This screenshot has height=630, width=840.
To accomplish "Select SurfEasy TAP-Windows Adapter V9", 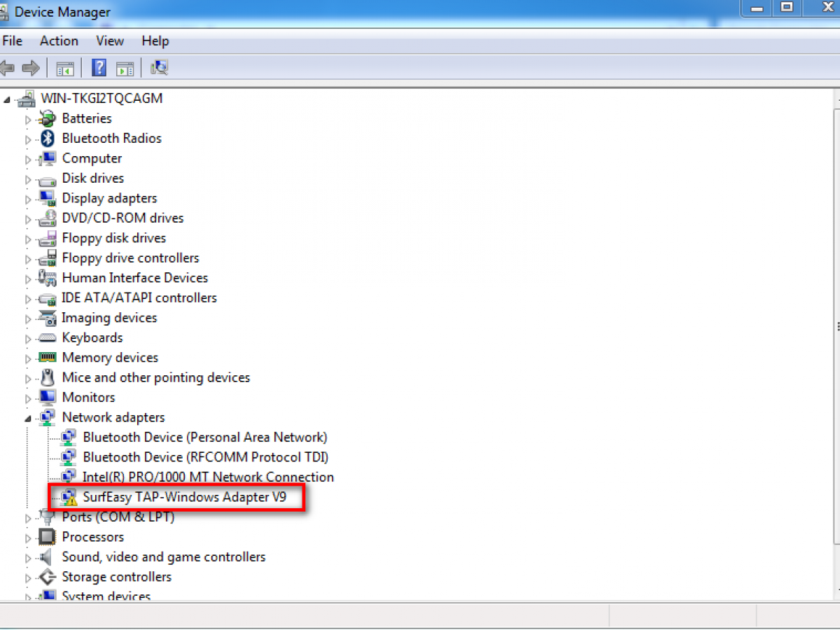I will coord(185,497).
